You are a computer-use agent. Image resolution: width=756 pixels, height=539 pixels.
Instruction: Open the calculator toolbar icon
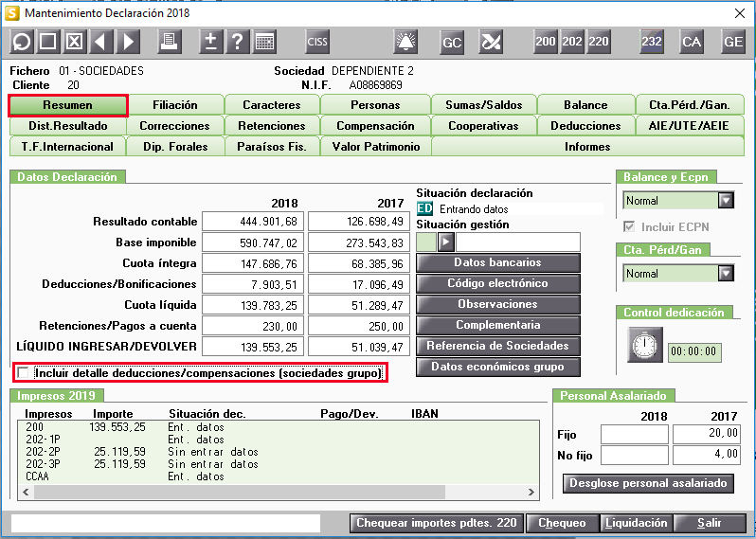tap(264, 42)
